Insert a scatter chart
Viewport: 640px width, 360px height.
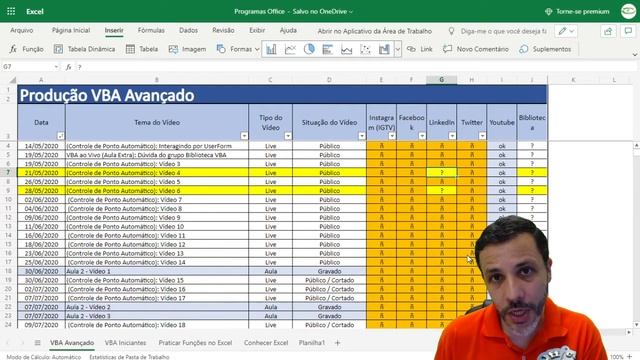pos(365,49)
